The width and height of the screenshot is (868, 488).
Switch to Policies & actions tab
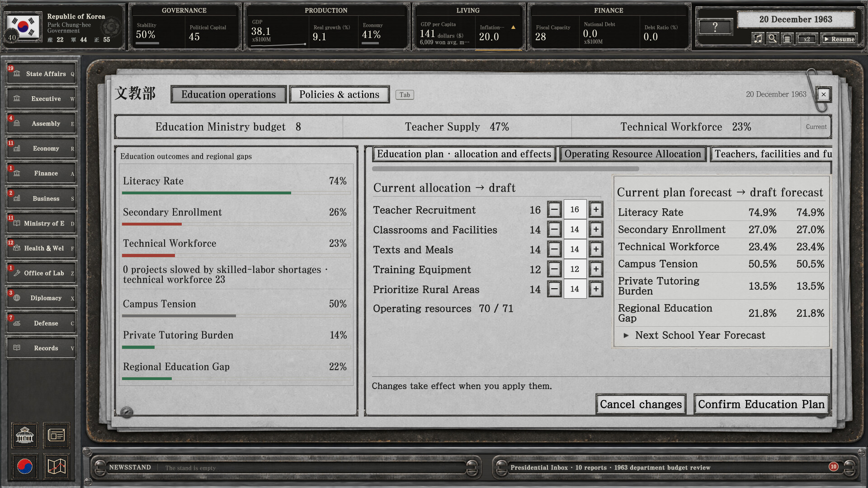(x=339, y=94)
